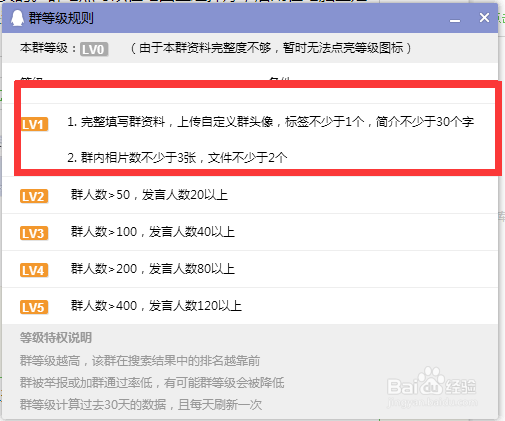The width and height of the screenshot is (505, 421).
Task: Close the 群等级规则 dialog
Action: click(x=484, y=18)
